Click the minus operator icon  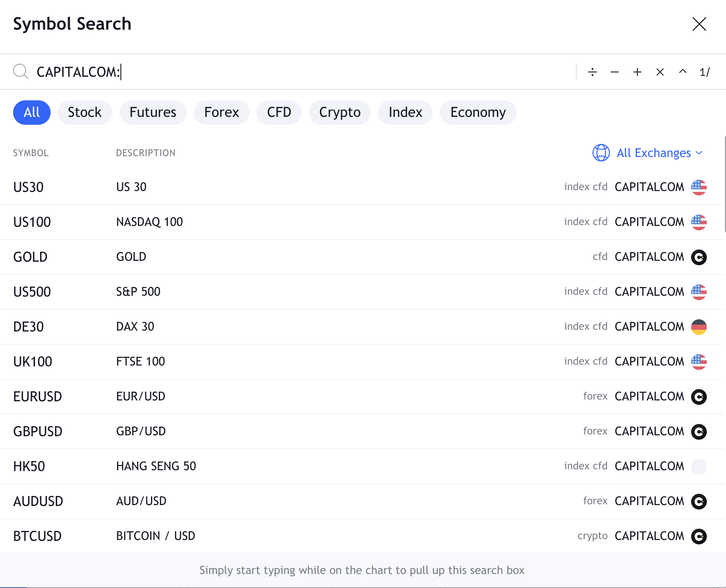[615, 72]
